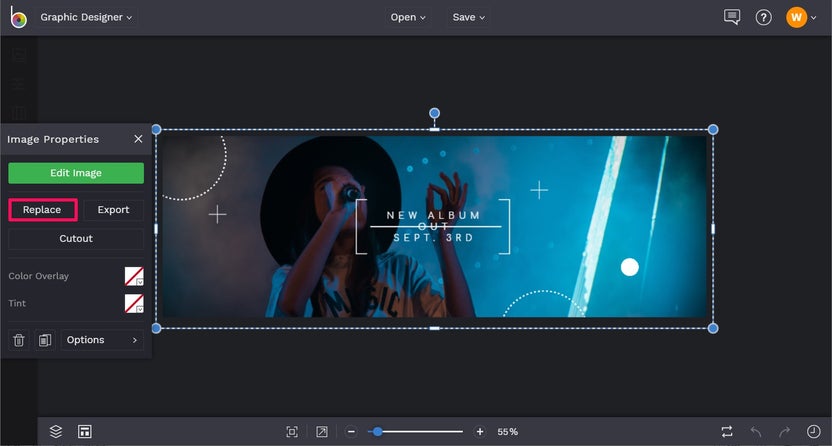
Task: Open the Open menu
Action: click(x=408, y=17)
